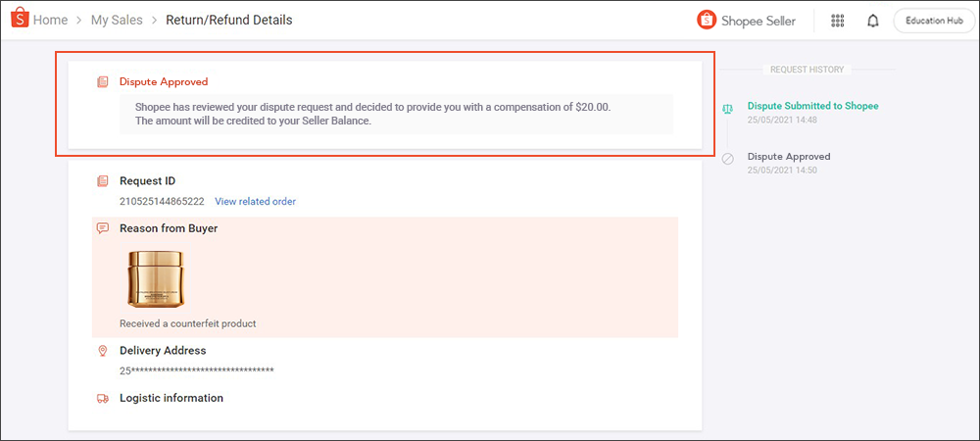Open the apps grid menu icon
Screen dimensions: 980x441
(x=838, y=21)
